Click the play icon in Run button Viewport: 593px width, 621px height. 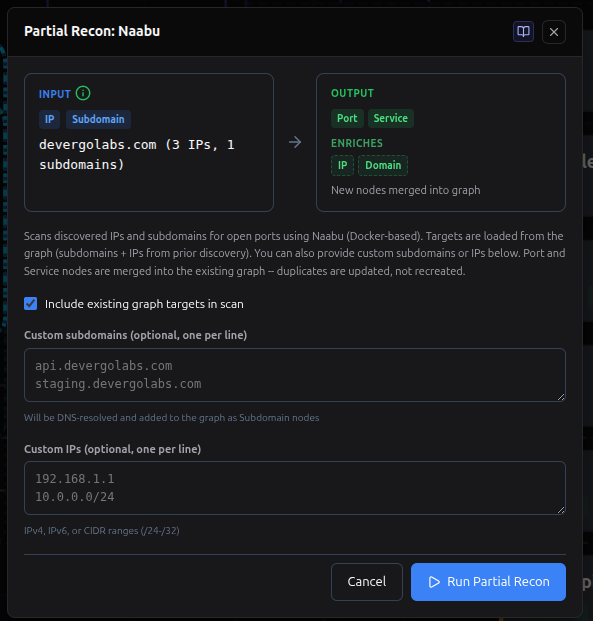coord(434,582)
